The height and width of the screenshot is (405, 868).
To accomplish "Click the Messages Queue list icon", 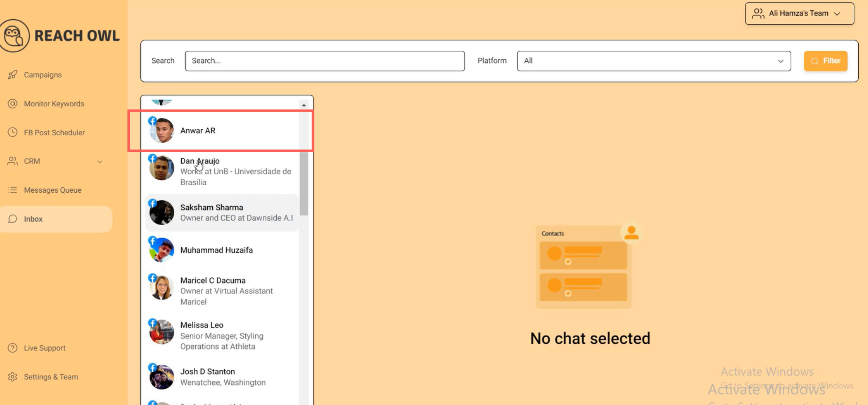I will pos(13,190).
